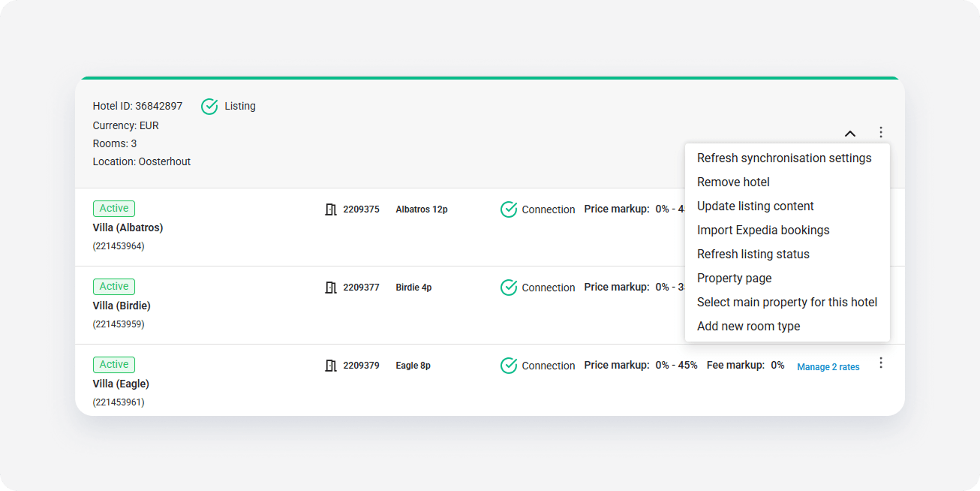
Task: Choose Update listing content
Action: point(787,206)
